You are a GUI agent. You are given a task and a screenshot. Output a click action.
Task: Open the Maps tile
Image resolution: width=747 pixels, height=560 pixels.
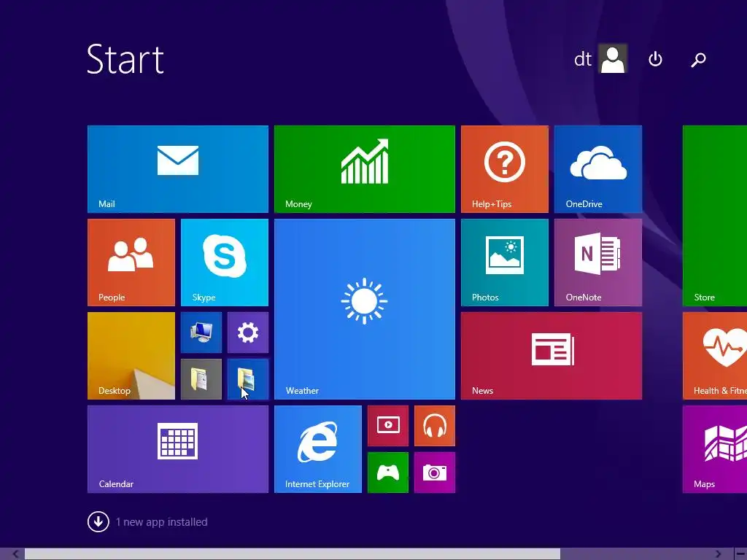coord(715,449)
